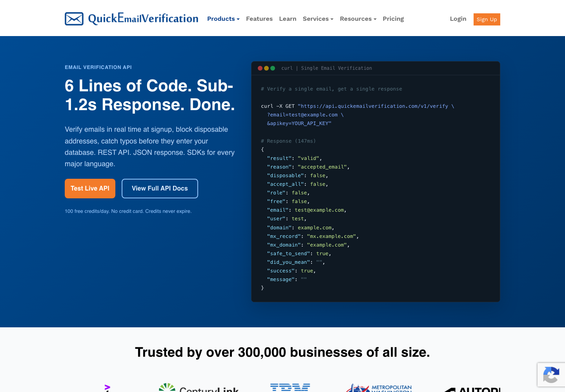This screenshot has width=565, height=392.
Task: Click the Accenture logo
Action: tap(107, 388)
